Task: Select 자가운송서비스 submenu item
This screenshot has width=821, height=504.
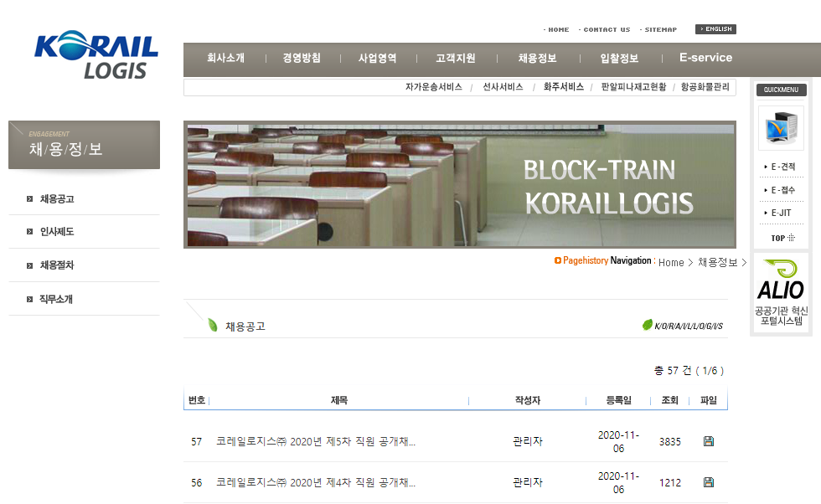Action: [434, 87]
